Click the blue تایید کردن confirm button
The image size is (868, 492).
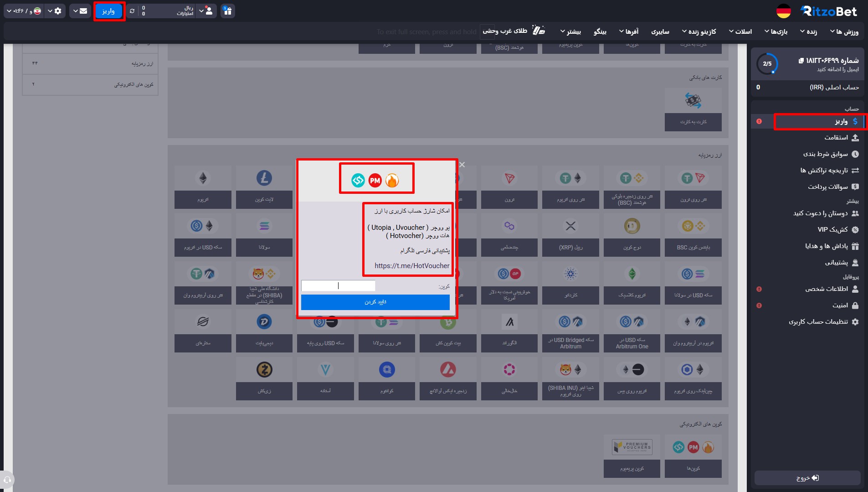375,302
